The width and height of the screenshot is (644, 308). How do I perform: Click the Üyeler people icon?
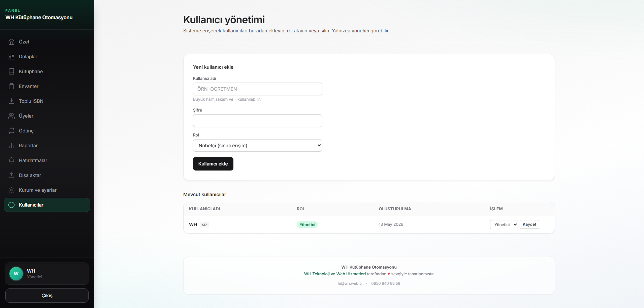click(x=11, y=116)
